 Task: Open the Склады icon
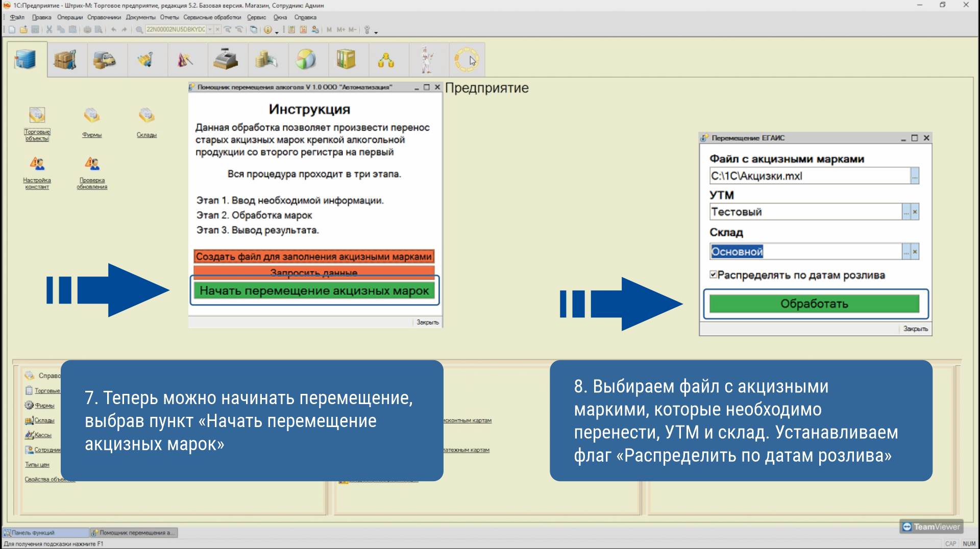tap(146, 122)
